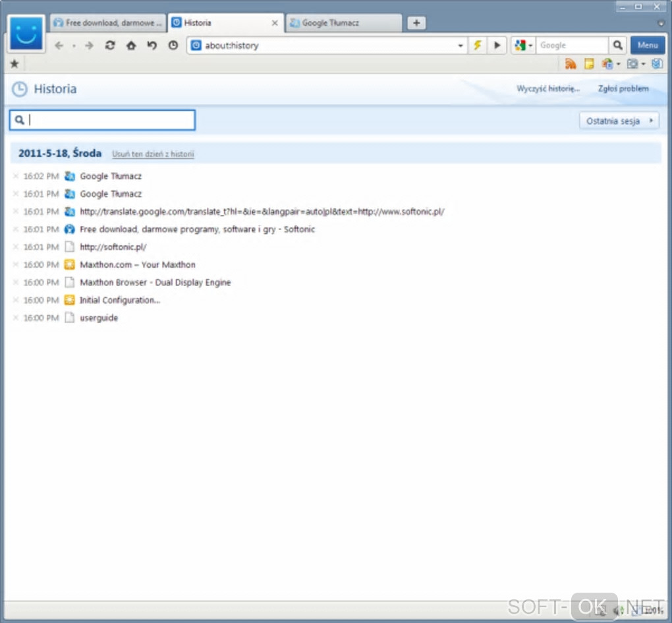Close the Historia tab

click(x=275, y=23)
